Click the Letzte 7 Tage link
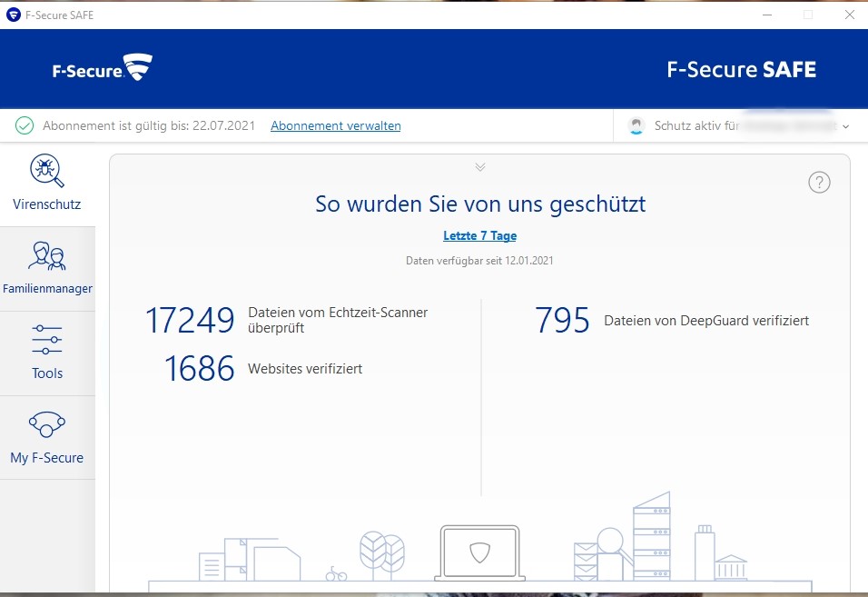This screenshot has width=868, height=597. (x=480, y=236)
